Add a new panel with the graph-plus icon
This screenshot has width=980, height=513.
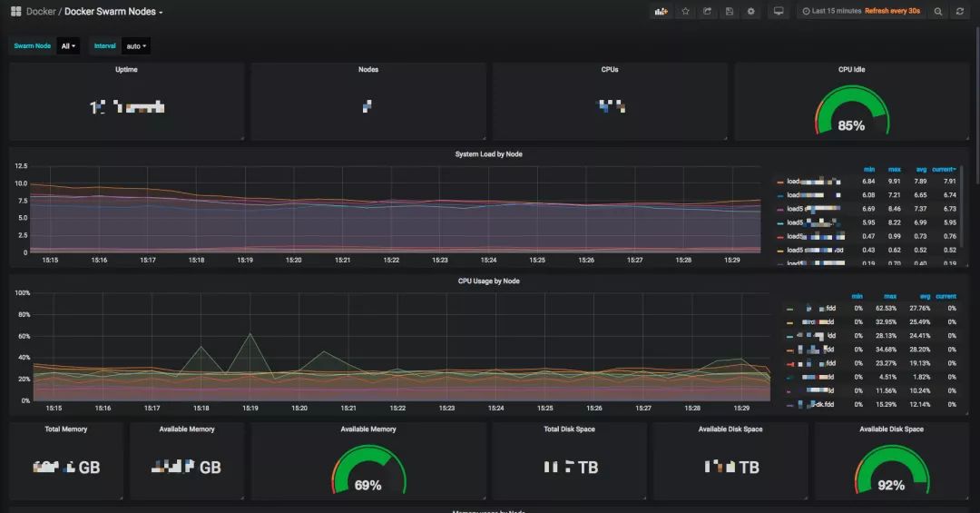point(661,11)
